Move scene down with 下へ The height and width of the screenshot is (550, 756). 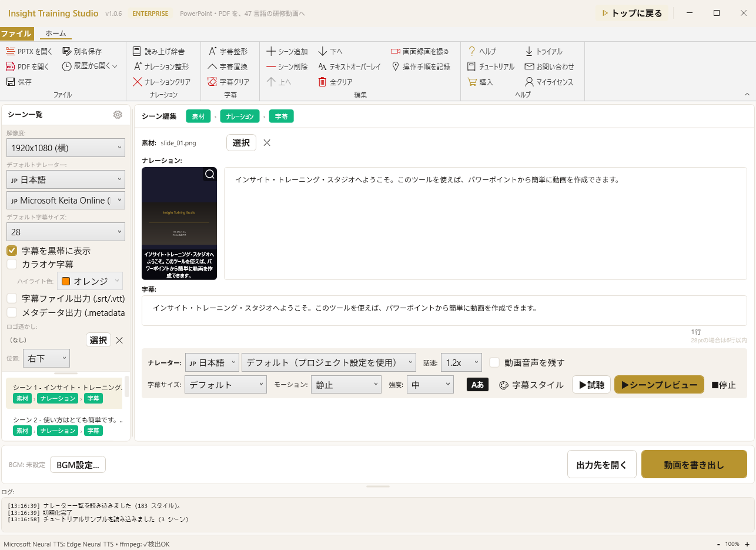tap(330, 51)
